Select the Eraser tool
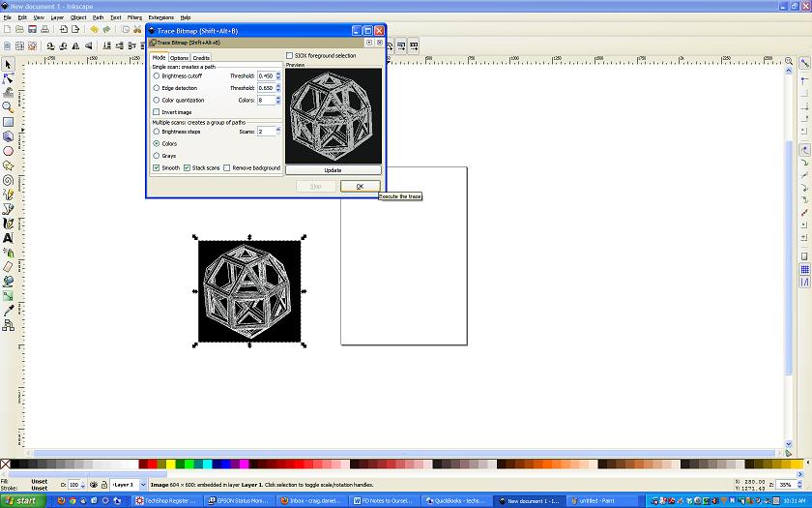Screen dimensions: 812x508 [x=8, y=267]
